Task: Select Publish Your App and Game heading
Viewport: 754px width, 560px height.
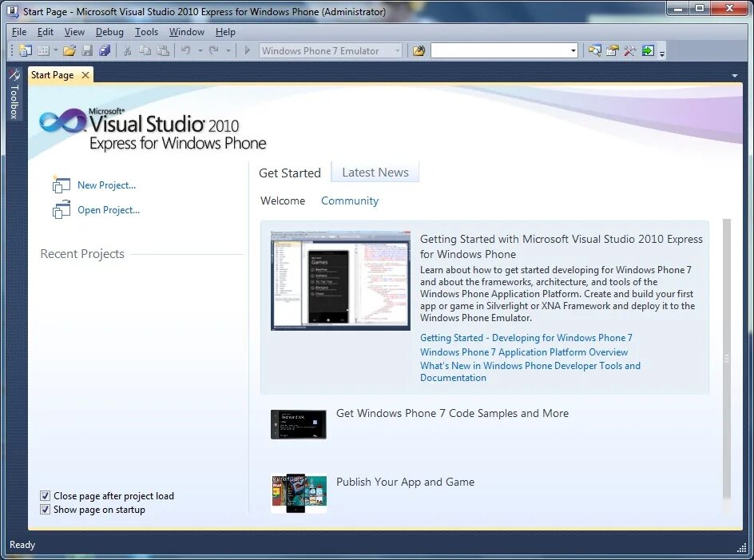Action: [x=405, y=482]
